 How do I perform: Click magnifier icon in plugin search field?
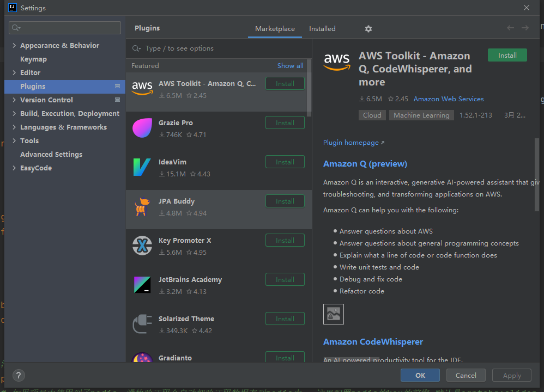[x=136, y=48]
